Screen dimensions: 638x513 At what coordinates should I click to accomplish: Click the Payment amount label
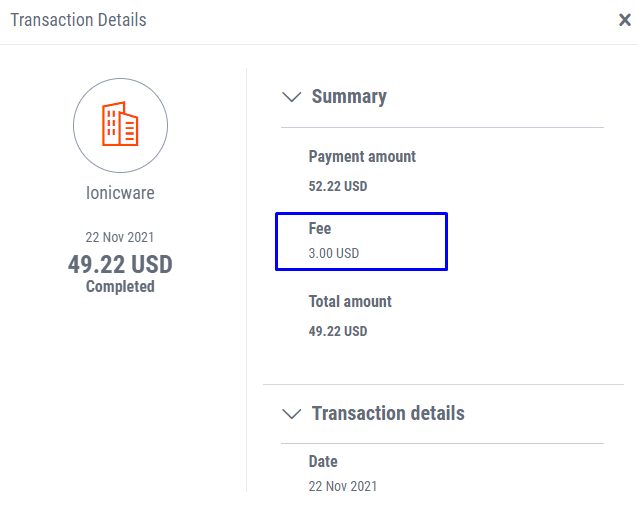tap(362, 157)
